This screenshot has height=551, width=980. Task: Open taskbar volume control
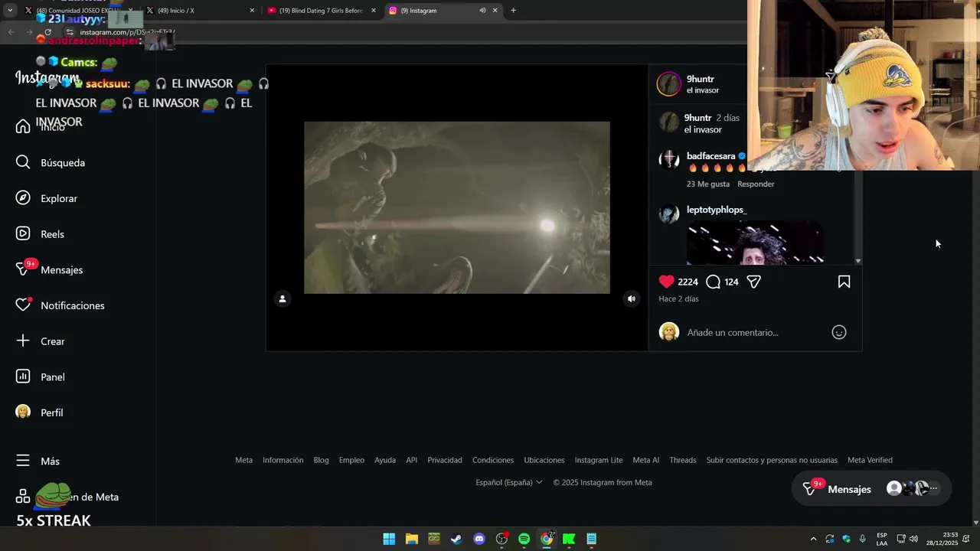913,539
